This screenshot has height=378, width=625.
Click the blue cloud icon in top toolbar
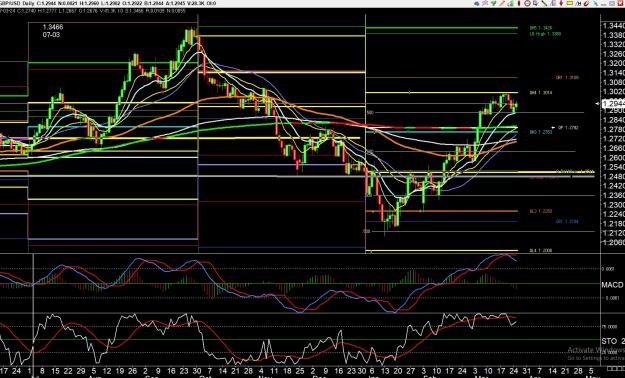[476, 3]
